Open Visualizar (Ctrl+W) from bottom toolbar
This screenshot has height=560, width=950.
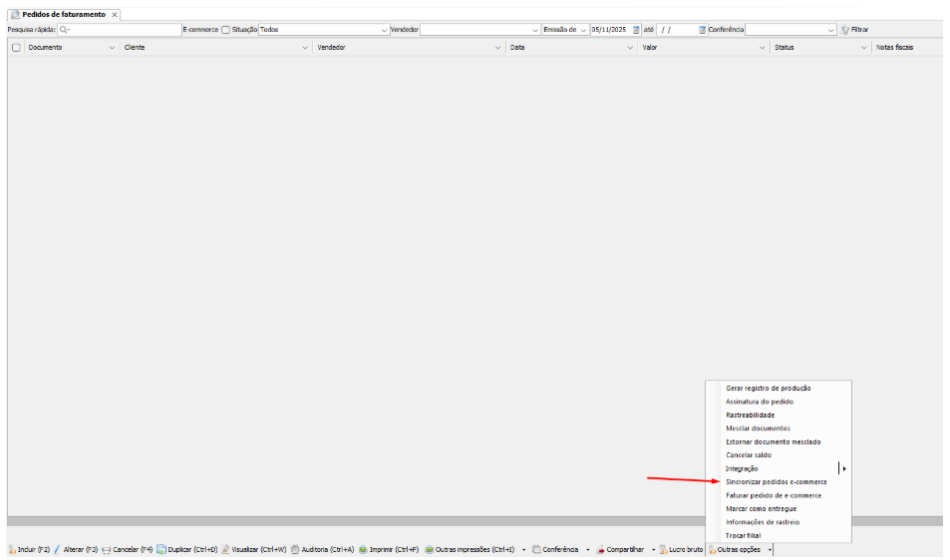coord(227,549)
